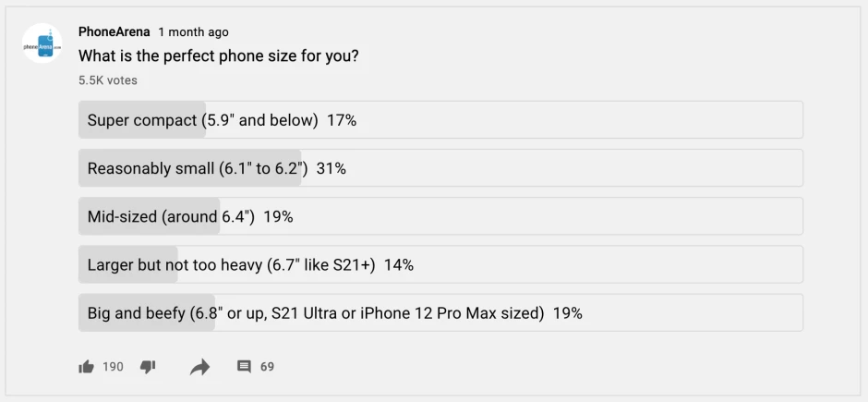Pick Larger but not too heavy option
This screenshot has width=868, height=402.
[440, 264]
